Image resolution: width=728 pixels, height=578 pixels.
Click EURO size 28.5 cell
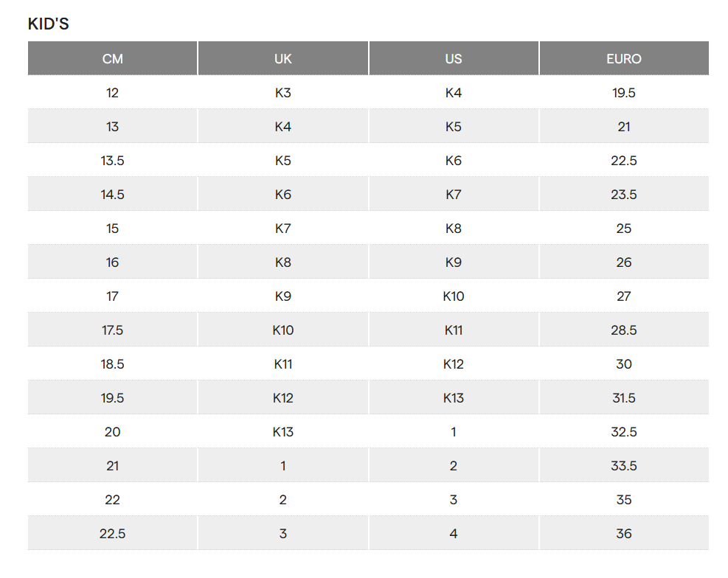coord(624,330)
